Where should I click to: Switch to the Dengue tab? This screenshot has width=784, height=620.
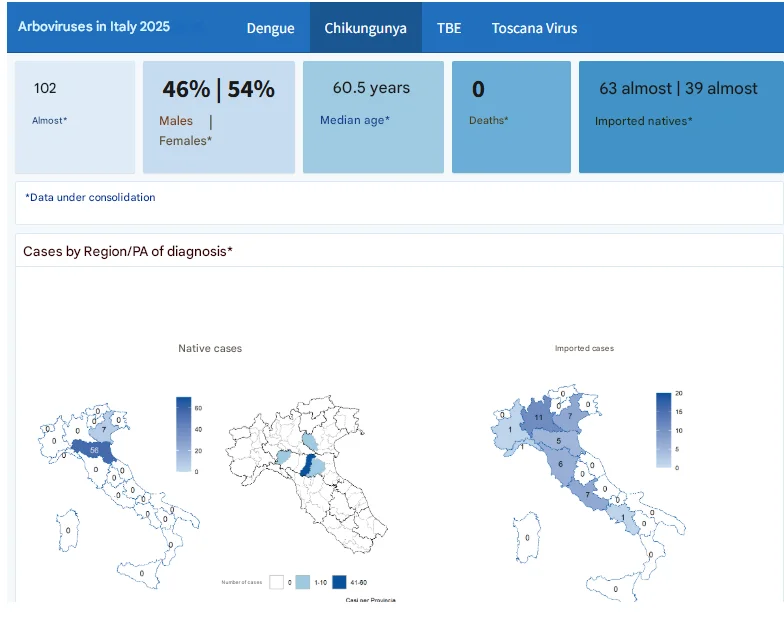(x=270, y=28)
